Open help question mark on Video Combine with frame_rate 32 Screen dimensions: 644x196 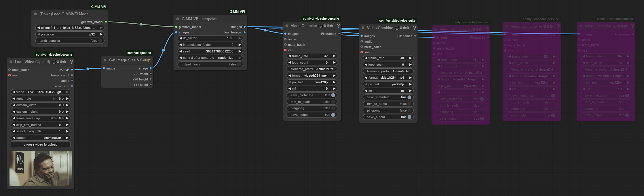[x=338, y=26]
